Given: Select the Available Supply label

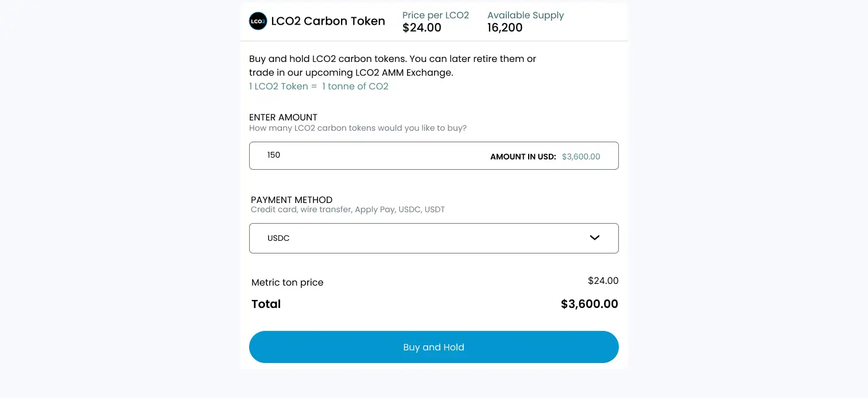Looking at the screenshot, I should (525, 15).
